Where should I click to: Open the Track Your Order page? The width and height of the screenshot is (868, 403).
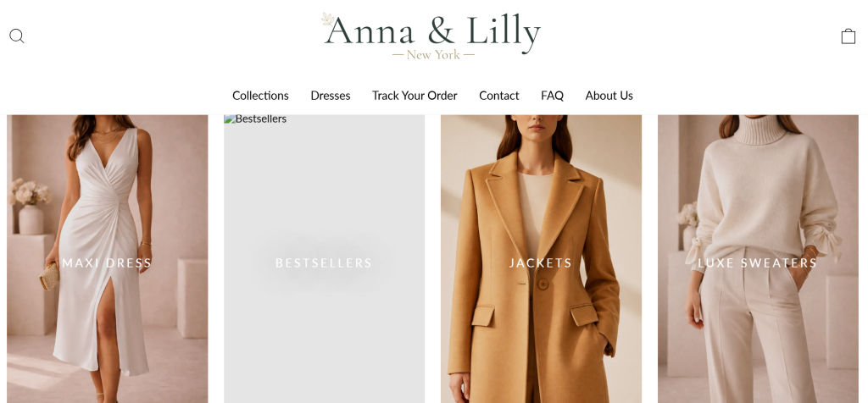[x=415, y=96]
